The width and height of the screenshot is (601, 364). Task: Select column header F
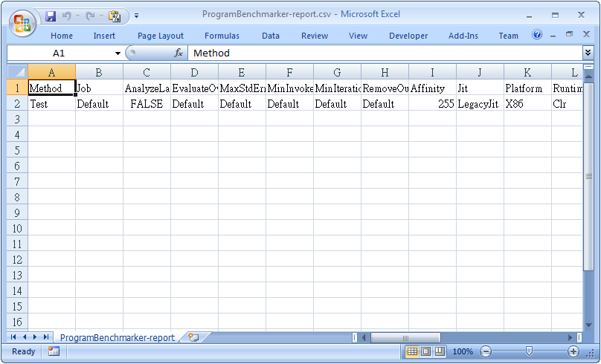coord(289,72)
